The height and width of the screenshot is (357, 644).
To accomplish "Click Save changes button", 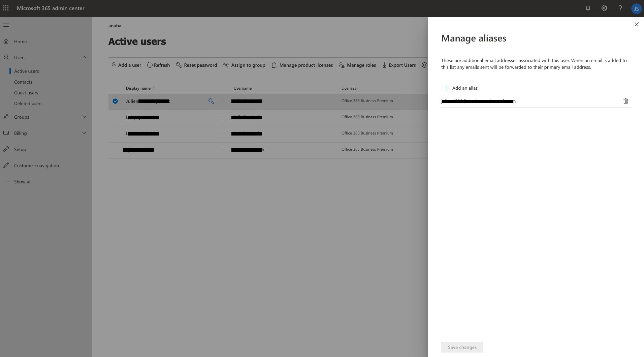I will (x=462, y=347).
